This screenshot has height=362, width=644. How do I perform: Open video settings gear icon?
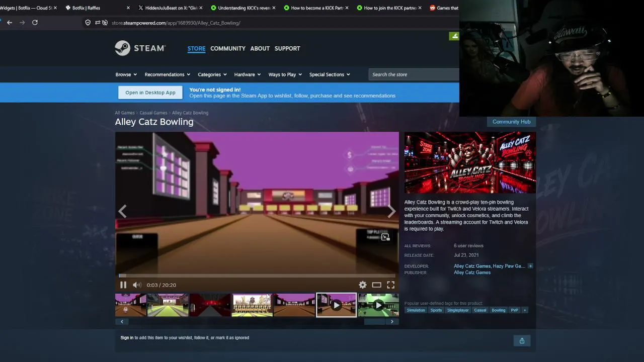tap(362, 285)
